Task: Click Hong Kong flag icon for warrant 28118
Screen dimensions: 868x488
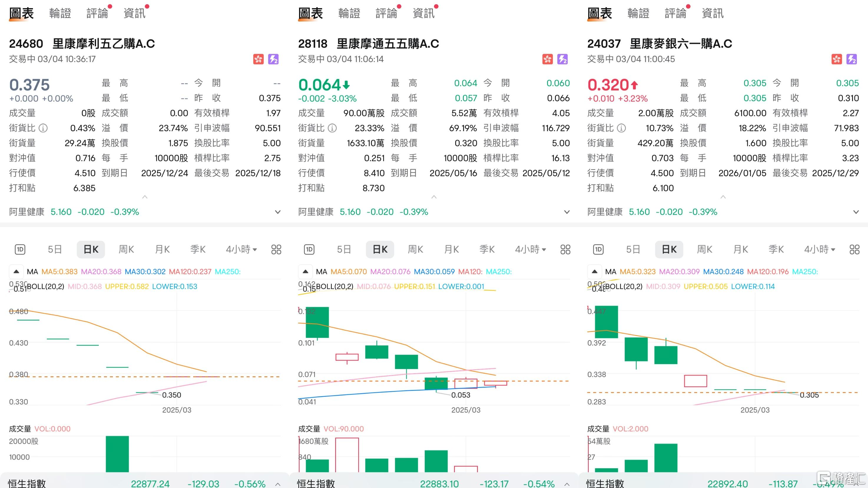Action: [548, 59]
